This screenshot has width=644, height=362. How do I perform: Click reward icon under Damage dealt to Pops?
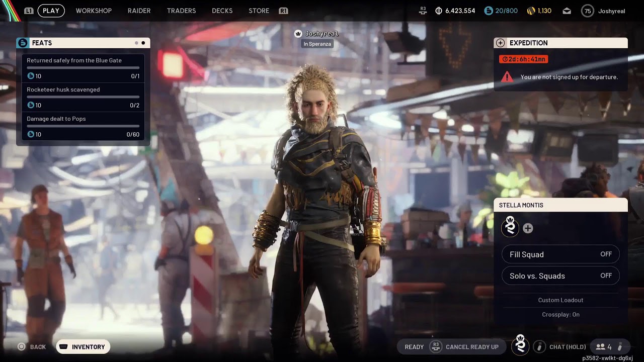[31, 134]
